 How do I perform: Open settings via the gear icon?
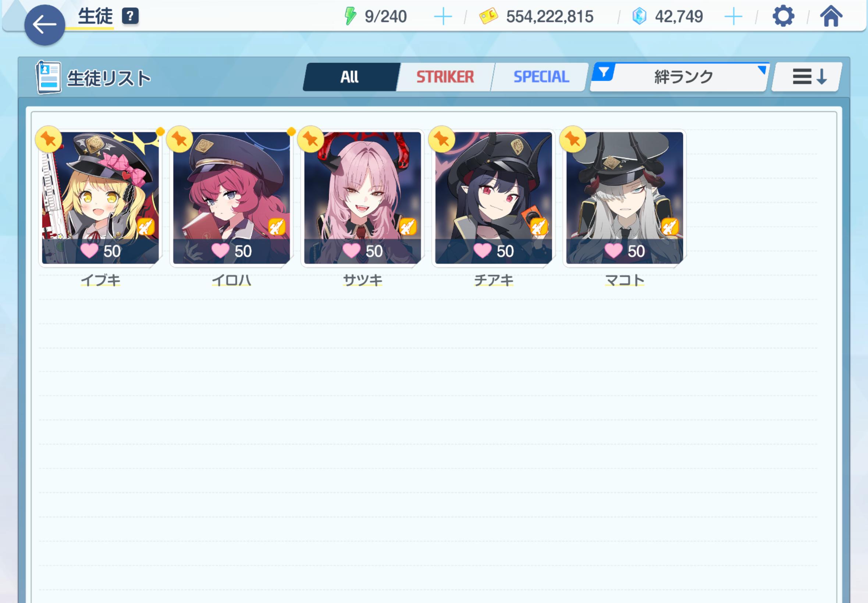coord(783,16)
